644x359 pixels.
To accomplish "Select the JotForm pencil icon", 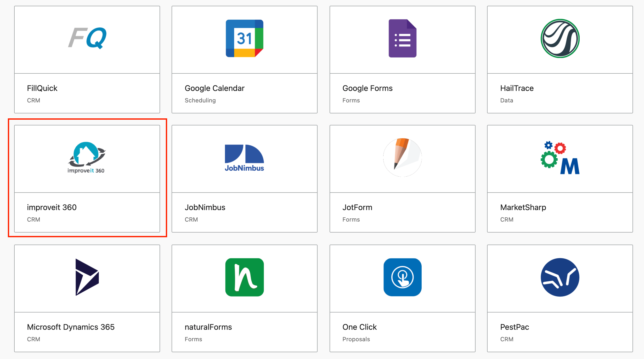I will click(403, 158).
